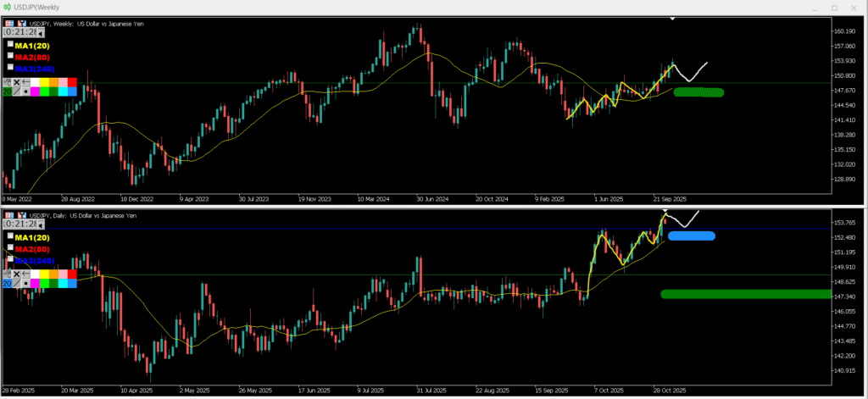Click the back arrow icon in daily chart palette

point(26,274)
